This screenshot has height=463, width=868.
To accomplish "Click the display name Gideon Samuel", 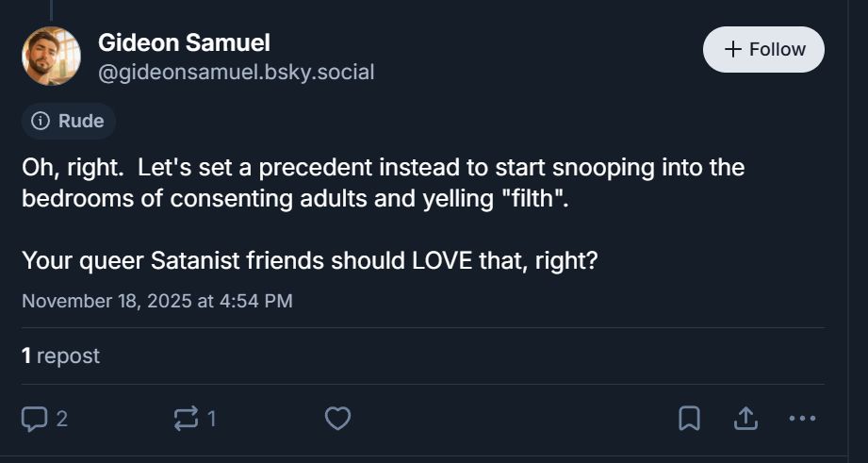I will click(184, 42).
